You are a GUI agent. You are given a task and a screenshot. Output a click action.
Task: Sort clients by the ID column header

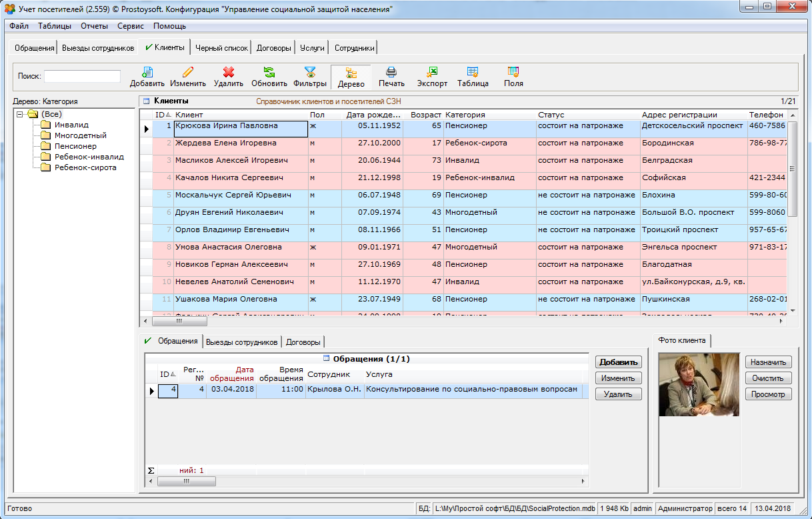[x=160, y=115]
